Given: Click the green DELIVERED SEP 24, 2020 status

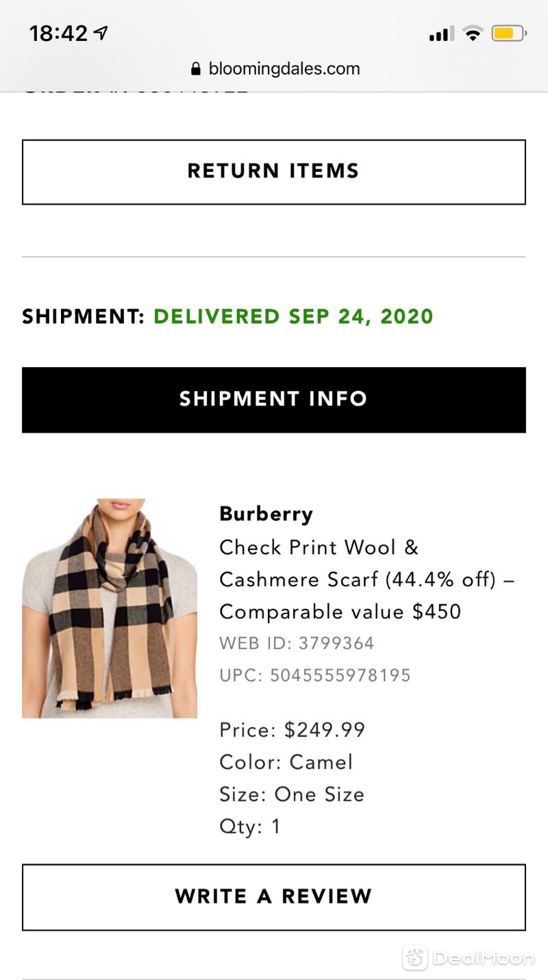Looking at the screenshot, I should click(294, 316).
